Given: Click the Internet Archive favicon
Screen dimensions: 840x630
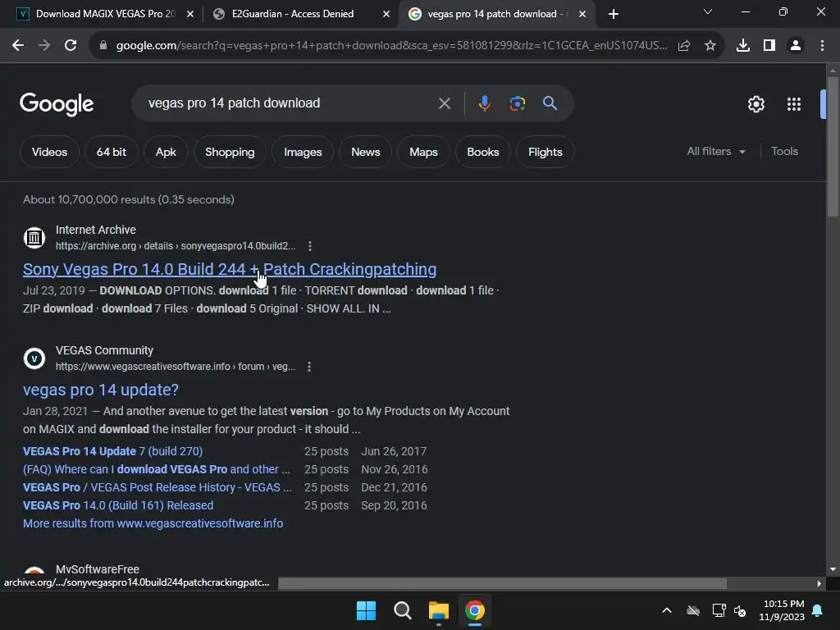Looking at the screenshot, I should click(x=34, y=237).
